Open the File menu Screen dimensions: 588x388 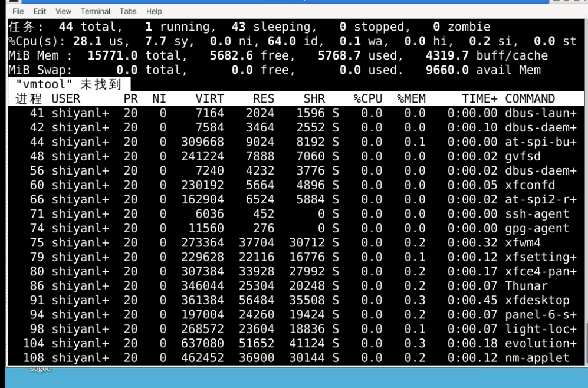click(18, 11)
